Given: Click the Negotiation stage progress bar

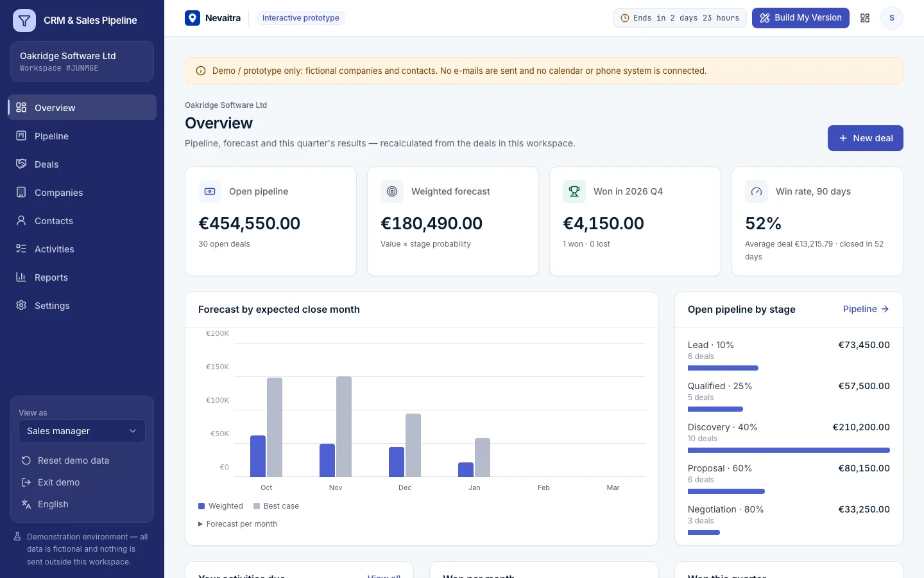Looking at the screenshot, I should click(704, 532).
